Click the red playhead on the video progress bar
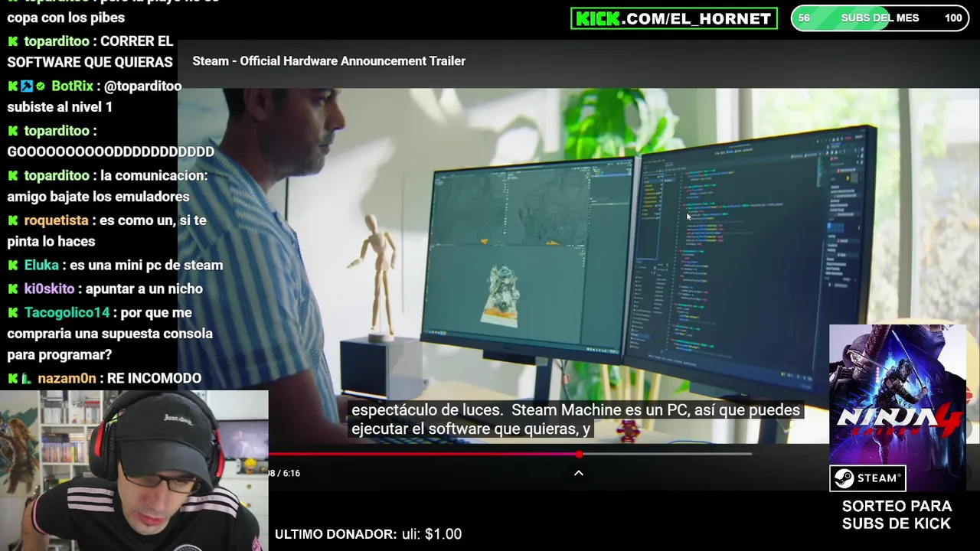Screen dimensions: 980x551 pyautogui.click(x=580, y=455)
